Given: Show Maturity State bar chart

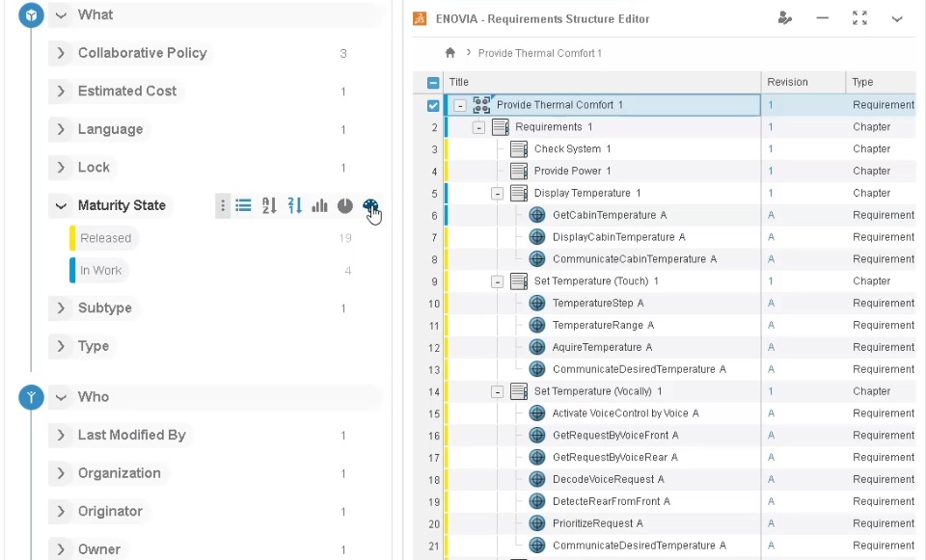Looking at the screenshot, I should pos(319,205).
